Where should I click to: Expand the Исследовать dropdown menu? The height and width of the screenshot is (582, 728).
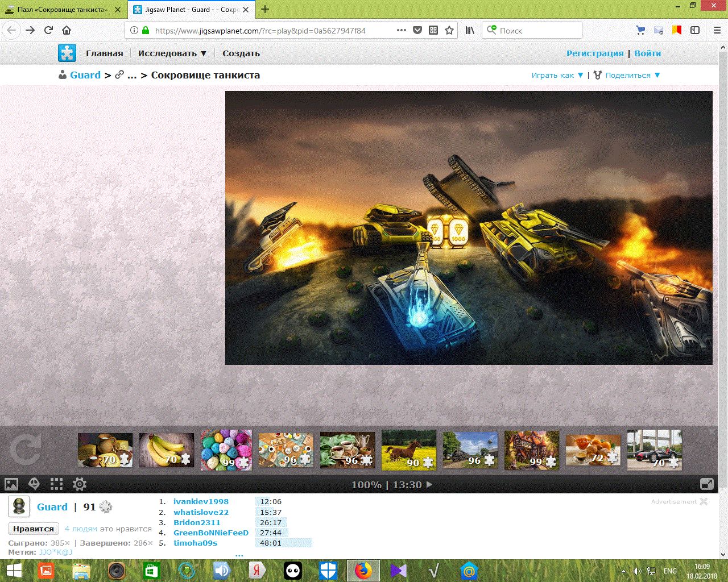[x=172, y=53]
